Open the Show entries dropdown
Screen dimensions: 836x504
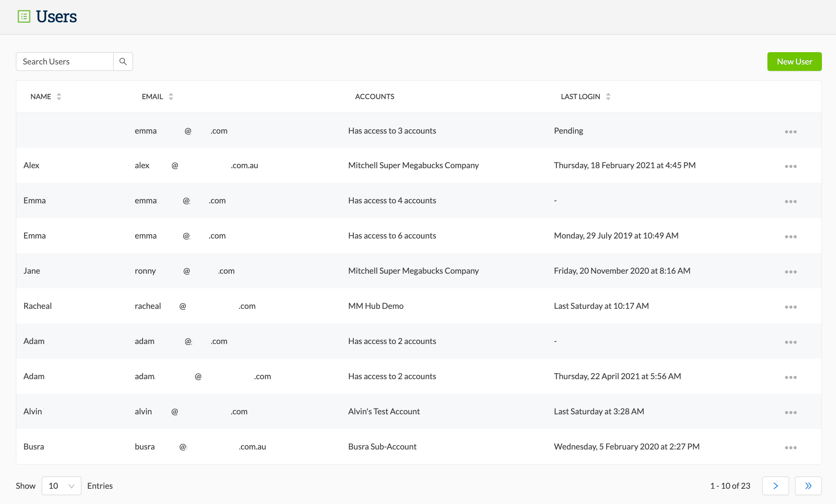point(61,486)
